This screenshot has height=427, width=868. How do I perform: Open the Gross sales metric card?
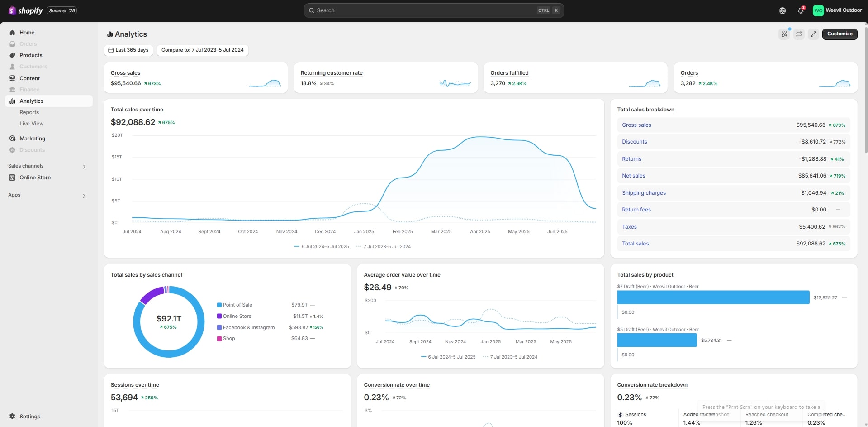196,78
